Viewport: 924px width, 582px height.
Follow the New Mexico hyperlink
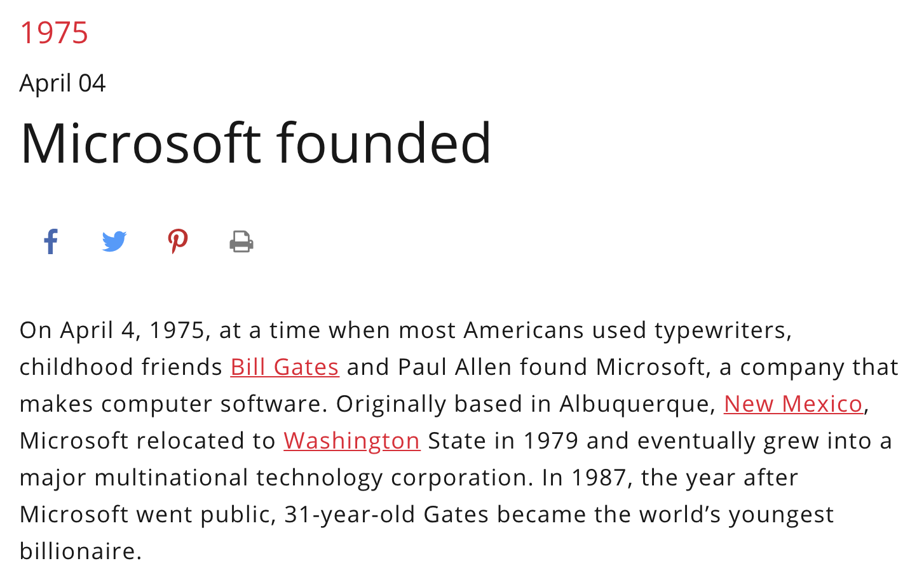[793, 404]
